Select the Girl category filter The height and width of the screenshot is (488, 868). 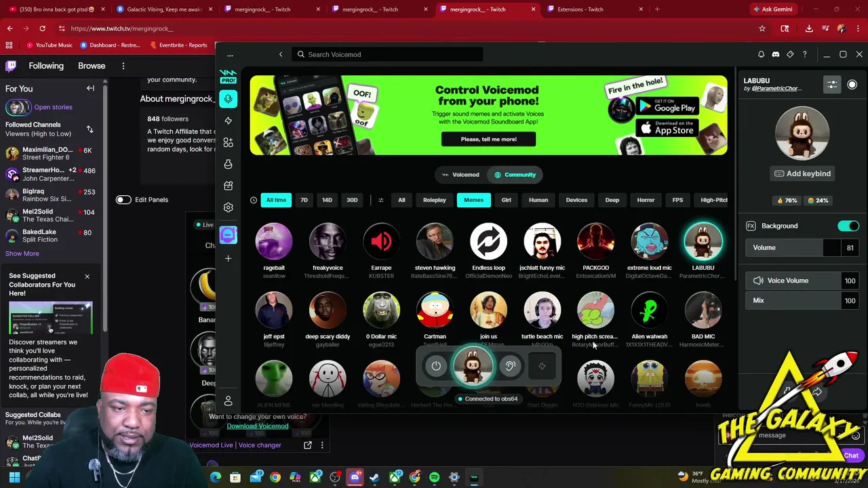pyautogui.click(x=506, y=200)
